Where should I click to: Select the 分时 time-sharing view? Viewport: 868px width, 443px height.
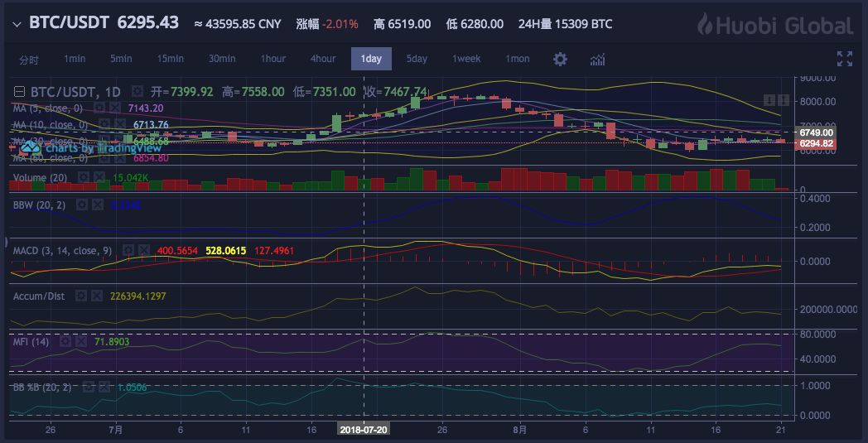click(29, 59)
